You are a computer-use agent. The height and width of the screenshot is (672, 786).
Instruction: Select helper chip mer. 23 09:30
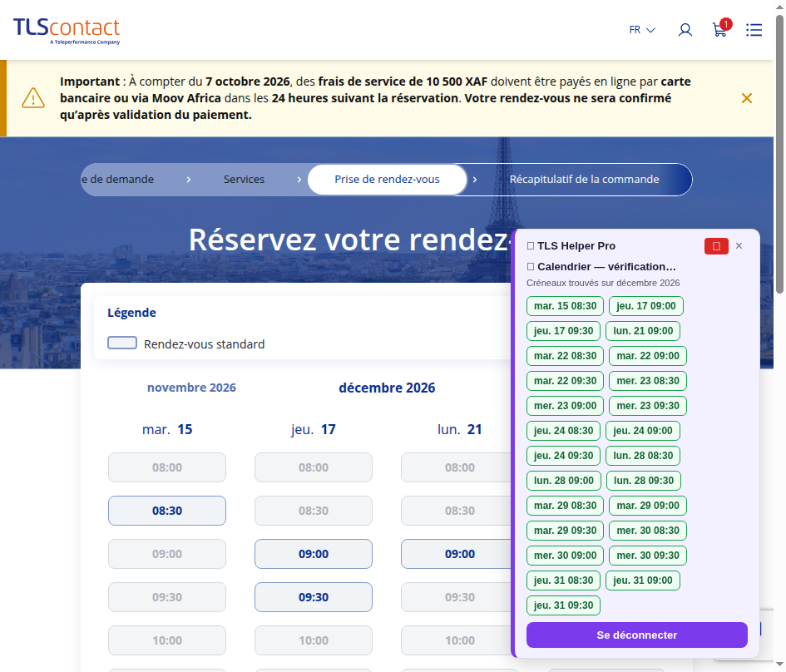coord(648,406)
